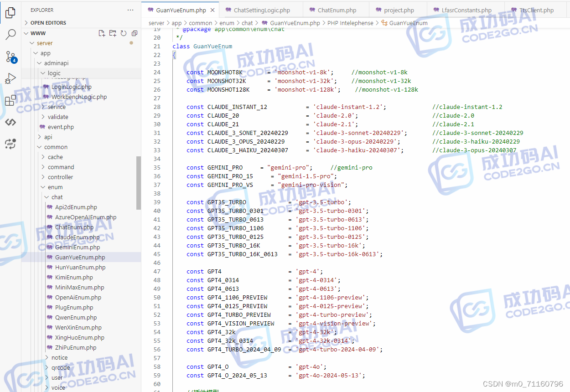570x392 pixels.
Task: Collapse the server folder
Action: click(45, 43)
